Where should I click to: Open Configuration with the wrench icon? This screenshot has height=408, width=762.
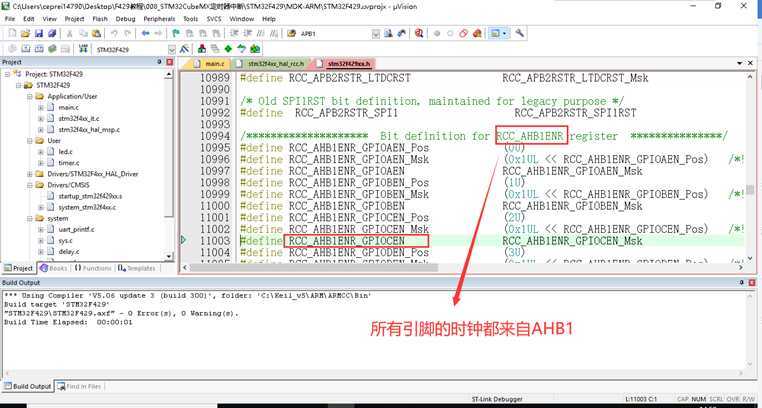(520, 34)
